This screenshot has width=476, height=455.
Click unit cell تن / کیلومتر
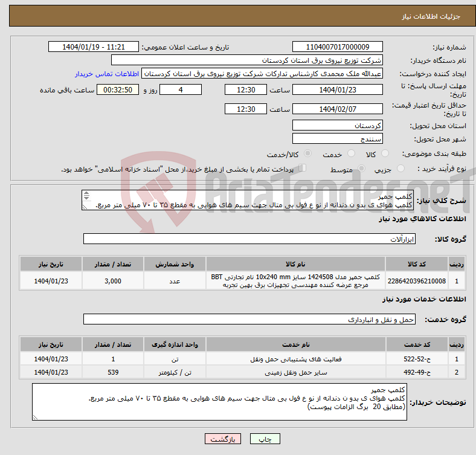(x=175, y=372)
